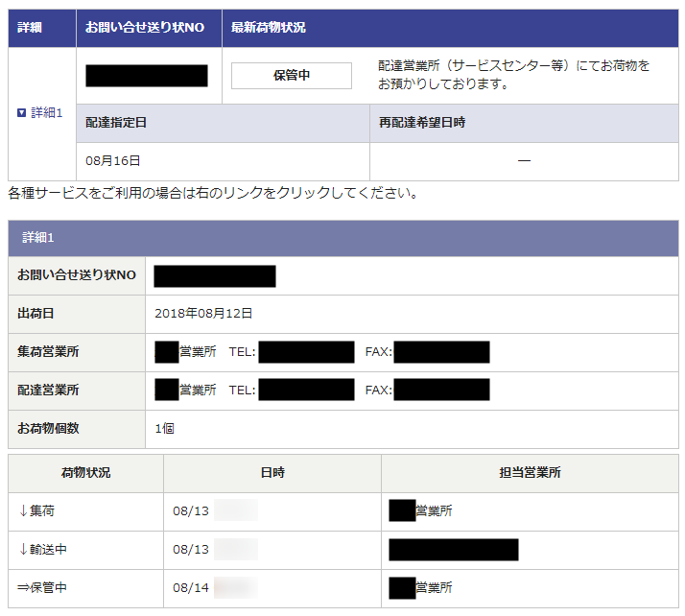Click the ↓輸送中 status arrow entry
Screen dimensions: 685x616
tap(43, 550)
